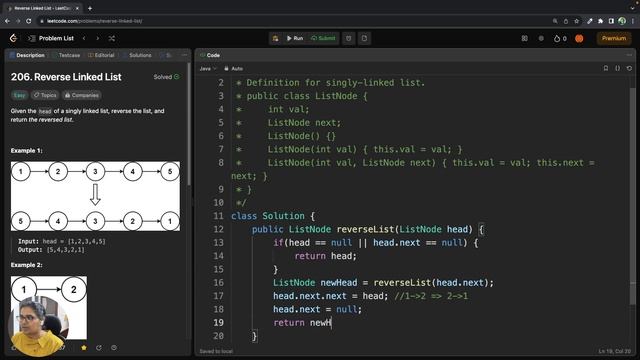The width and height of the screenshot is (640, 360).
Task: Switch to the Testcase tab
Action: point(67,55)
